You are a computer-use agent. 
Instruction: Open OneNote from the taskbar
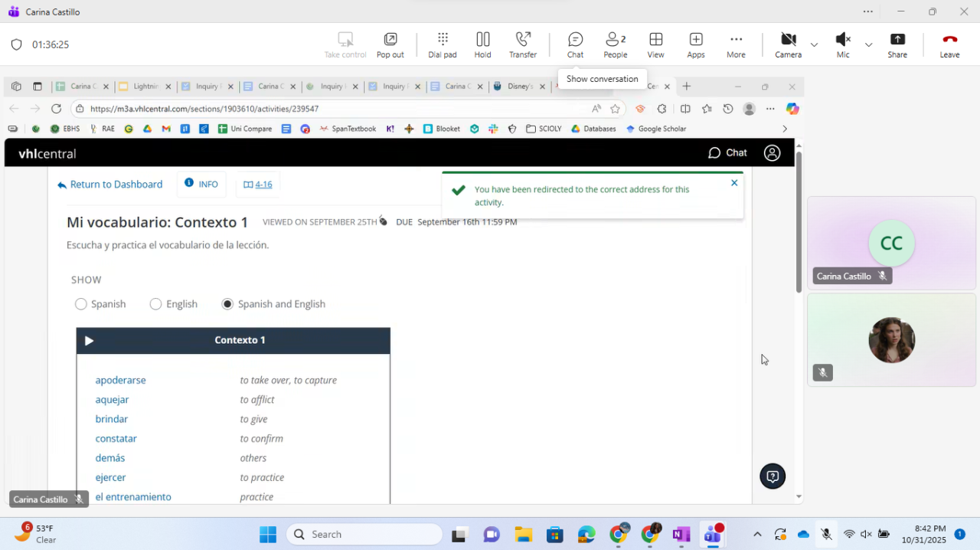(681, 534)
